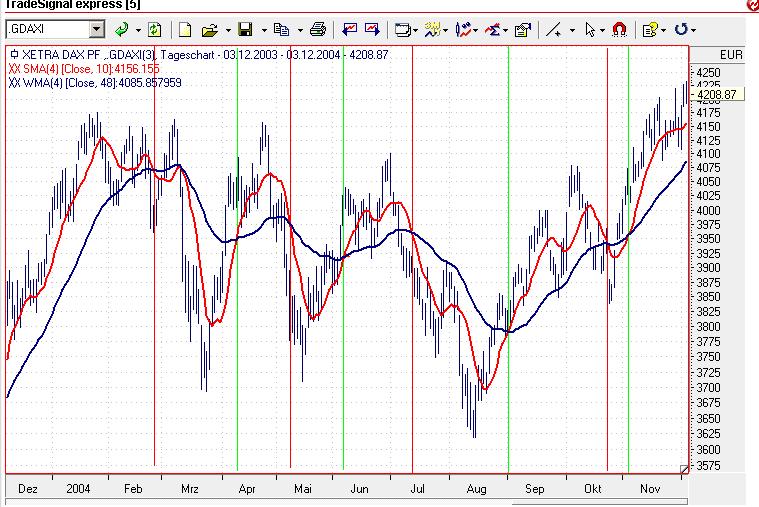Click the candlestick chart style icon

pyautogui.click(x=463, y=30)
